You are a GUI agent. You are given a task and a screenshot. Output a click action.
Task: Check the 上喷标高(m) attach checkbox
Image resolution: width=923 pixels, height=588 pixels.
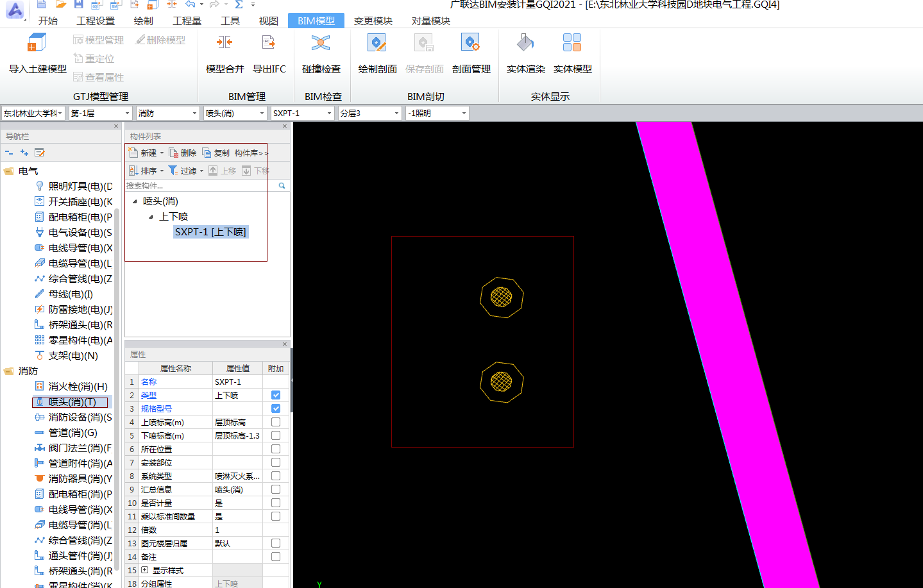point(276,422)
